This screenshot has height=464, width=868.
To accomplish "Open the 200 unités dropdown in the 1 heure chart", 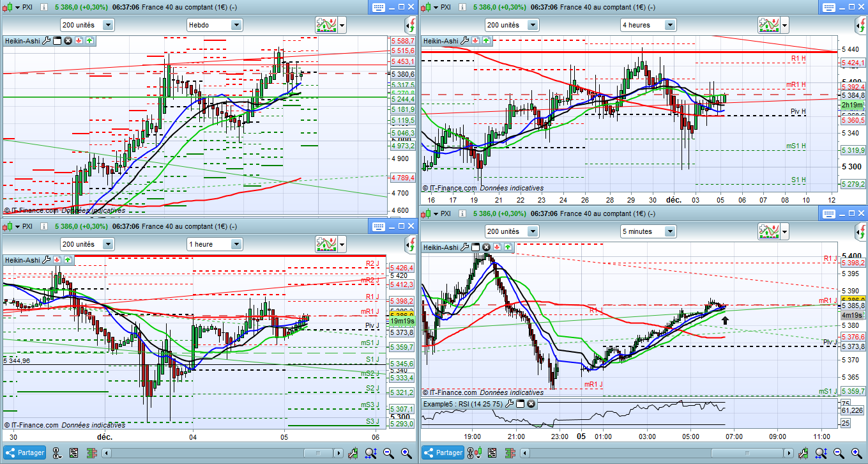I will [x=88, y=244].
